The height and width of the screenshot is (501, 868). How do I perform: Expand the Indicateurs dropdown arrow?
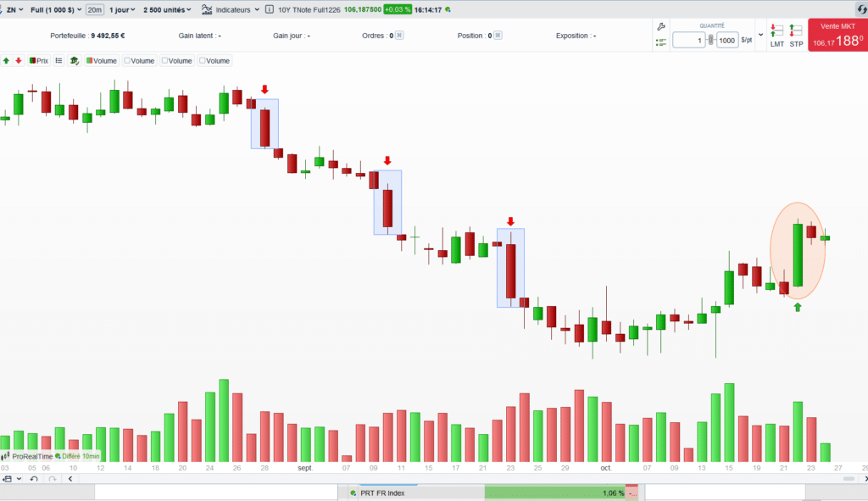point(257,10)
